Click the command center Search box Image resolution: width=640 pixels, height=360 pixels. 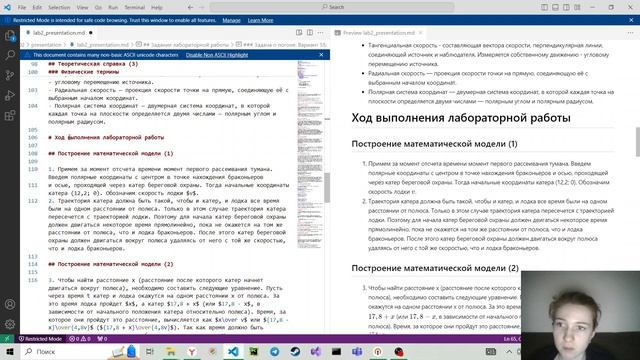[x=332, y=7]
